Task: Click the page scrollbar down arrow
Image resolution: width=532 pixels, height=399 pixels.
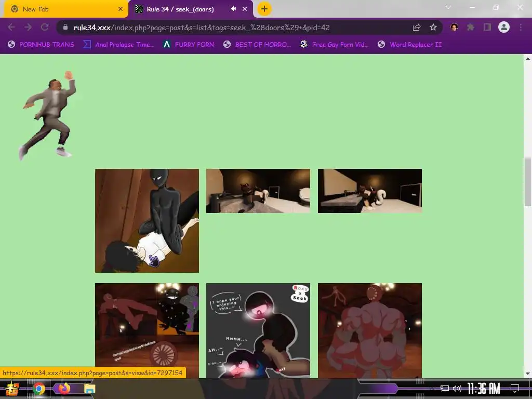Action: coord(528,374)
